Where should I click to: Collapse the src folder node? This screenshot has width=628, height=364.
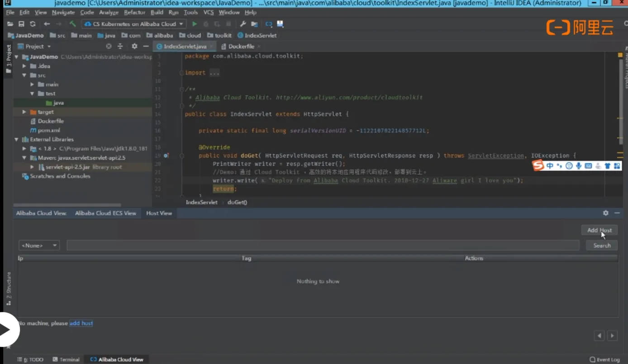point(24,76)
